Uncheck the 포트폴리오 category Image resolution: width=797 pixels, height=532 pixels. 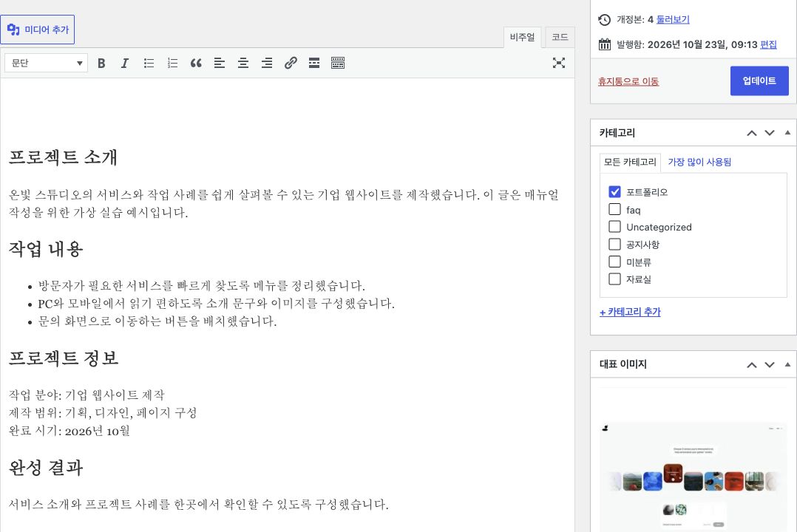[614, 191]
